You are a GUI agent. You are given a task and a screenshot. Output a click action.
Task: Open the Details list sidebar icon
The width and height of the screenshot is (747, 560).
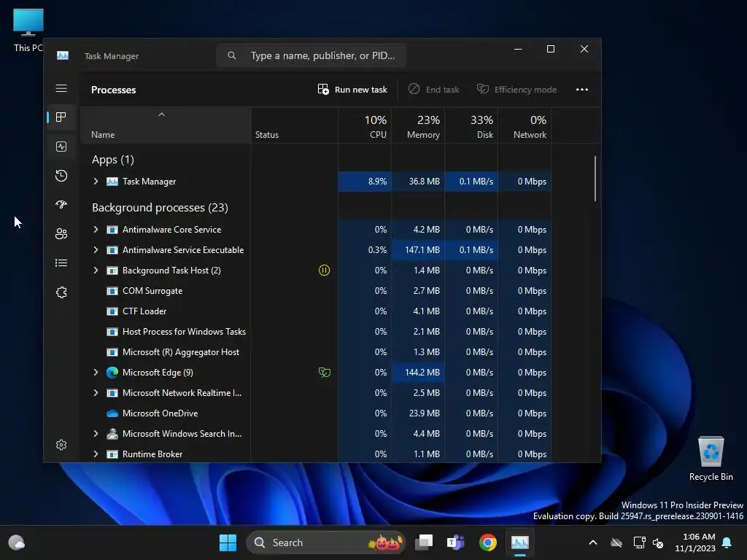[61, 262]
